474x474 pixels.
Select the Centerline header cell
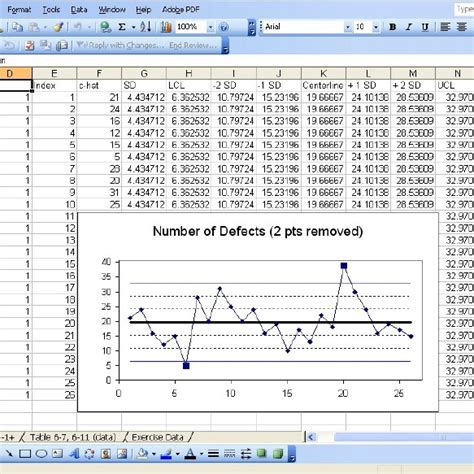coord(323,86)
